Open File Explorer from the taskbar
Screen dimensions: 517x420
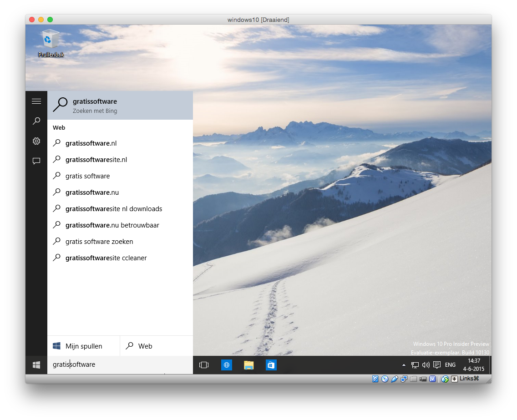[248, 364]
